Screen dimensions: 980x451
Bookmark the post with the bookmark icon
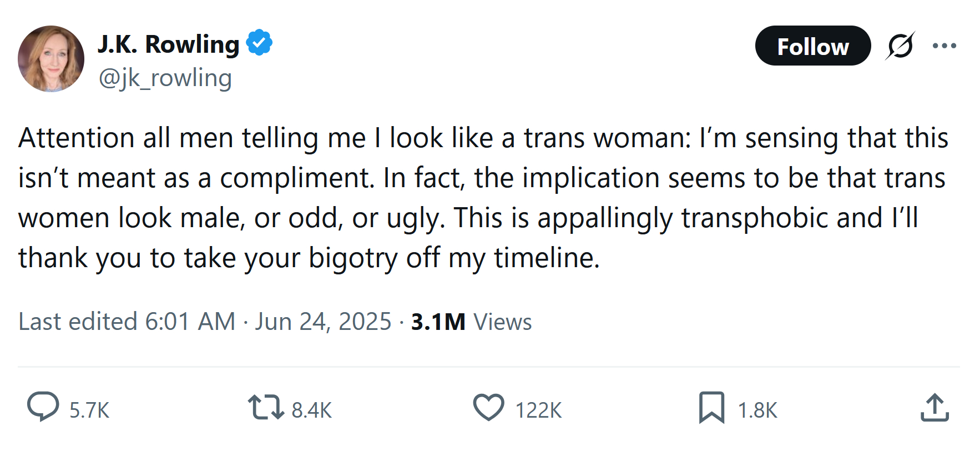pos(711,407)
